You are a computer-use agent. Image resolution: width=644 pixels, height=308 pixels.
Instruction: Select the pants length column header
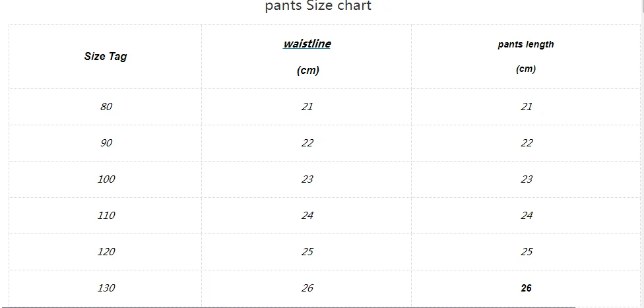click(x=526, y=44)
